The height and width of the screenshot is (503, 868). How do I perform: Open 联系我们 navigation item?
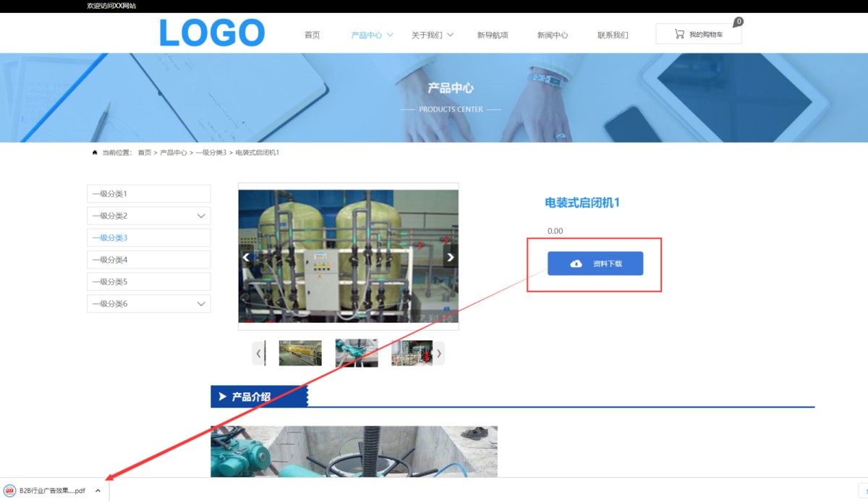point(613,35)
